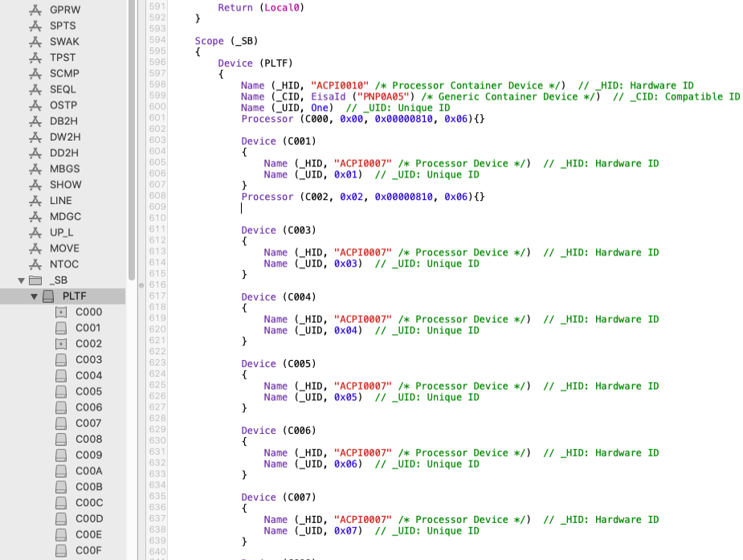Screen dimensions: 743x560
Task: Select the C005 device in the tree
Action: tap(88, 391)
